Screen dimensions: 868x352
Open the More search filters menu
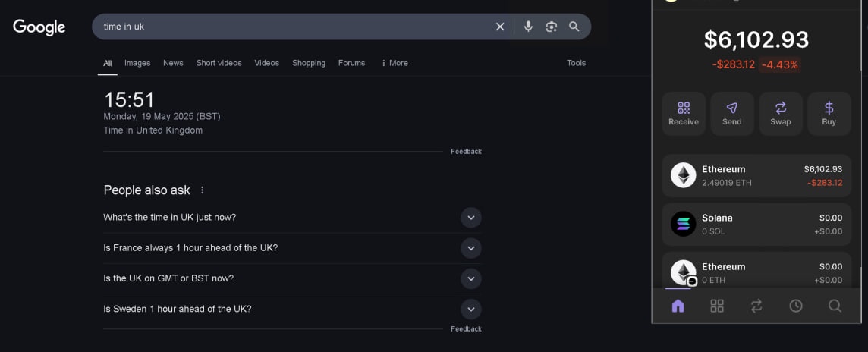click(x=395, y=63)
